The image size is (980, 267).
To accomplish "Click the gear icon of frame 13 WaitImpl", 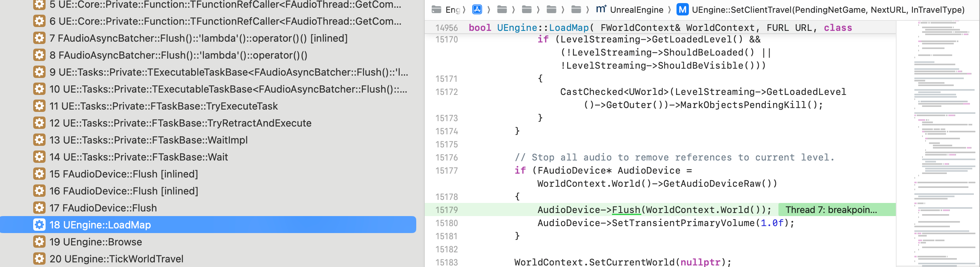I will [x=39, y=140].
